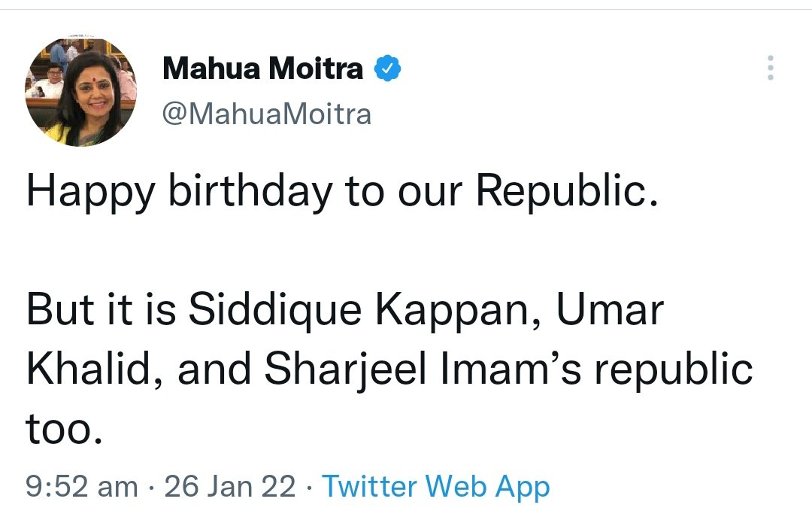
Task: Click the name Sharjeel Imam's
Action: coord(431,369)
